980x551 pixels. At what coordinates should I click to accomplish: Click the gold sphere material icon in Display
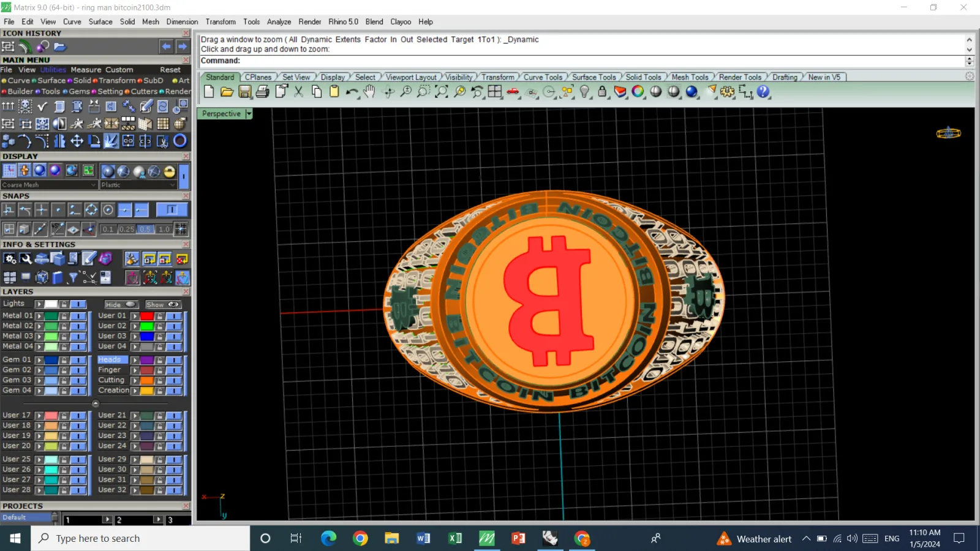(x=170, y=171)
